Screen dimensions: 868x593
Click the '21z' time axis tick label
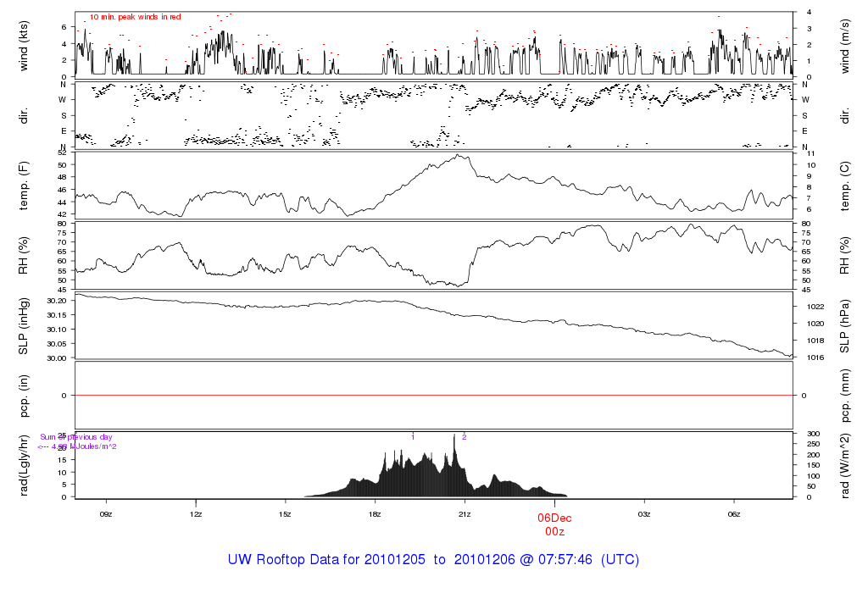tap(465, 514)
